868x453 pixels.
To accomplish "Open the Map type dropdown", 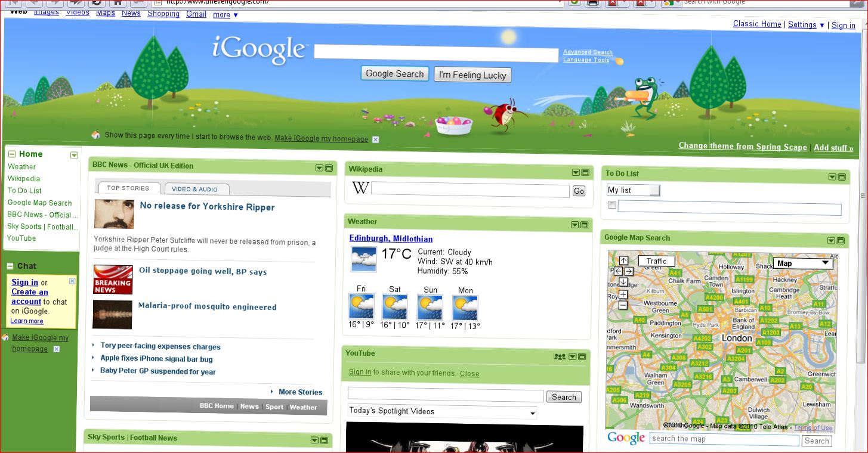I will [x=803, y=263].
